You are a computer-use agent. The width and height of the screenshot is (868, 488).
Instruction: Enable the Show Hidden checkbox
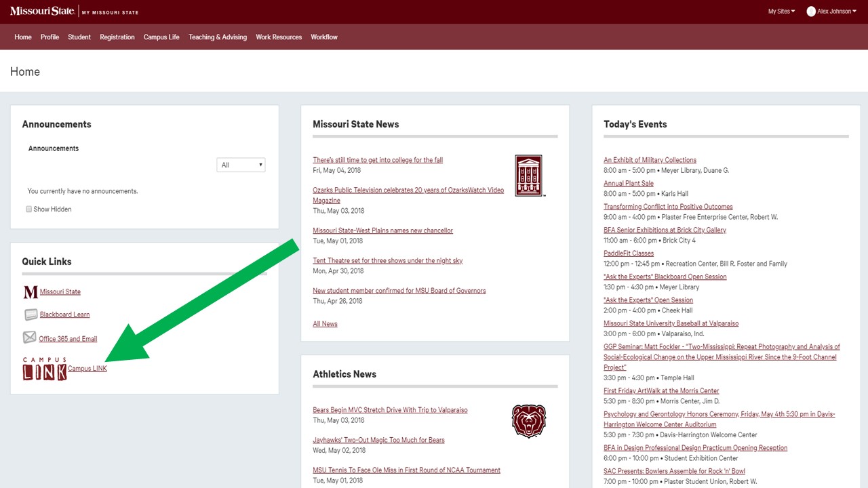coord(28,209)
